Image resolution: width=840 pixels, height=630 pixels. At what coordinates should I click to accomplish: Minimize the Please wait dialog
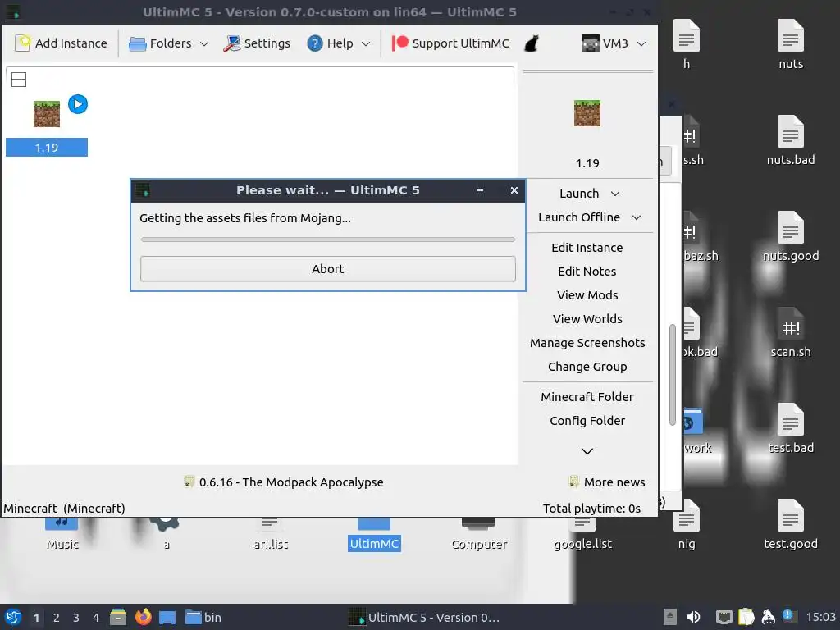coord(480,190)
